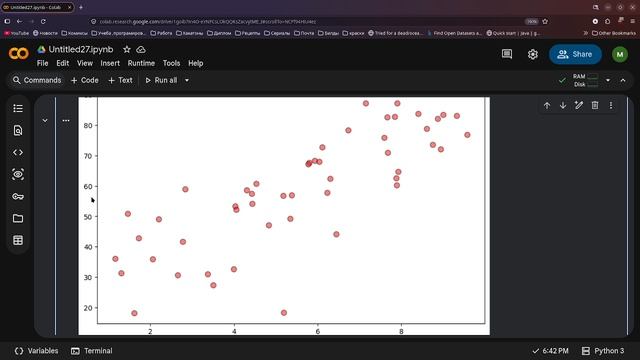The image size is (640, 360).
Task: Open the Runtime menu
Action: tap(141, 63)
